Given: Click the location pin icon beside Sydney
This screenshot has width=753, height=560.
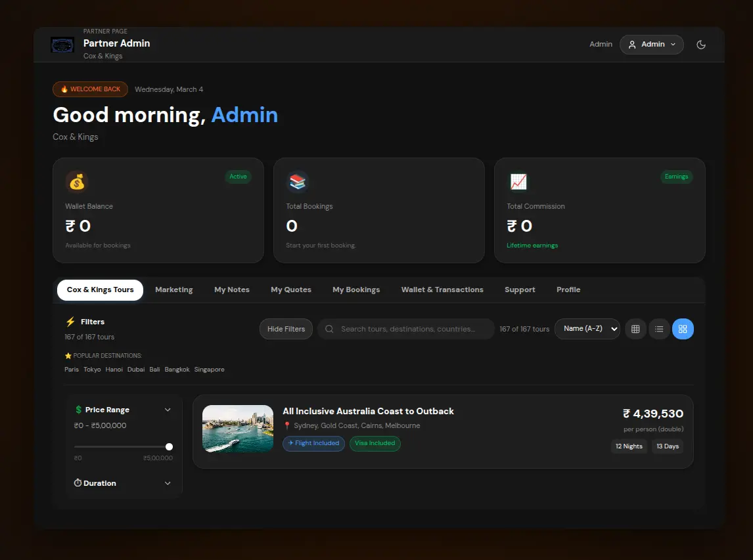Looking at the screenshot, I should point(287,425).
